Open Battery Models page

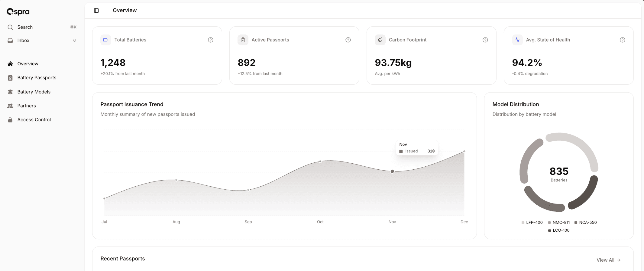coord(42,92)
